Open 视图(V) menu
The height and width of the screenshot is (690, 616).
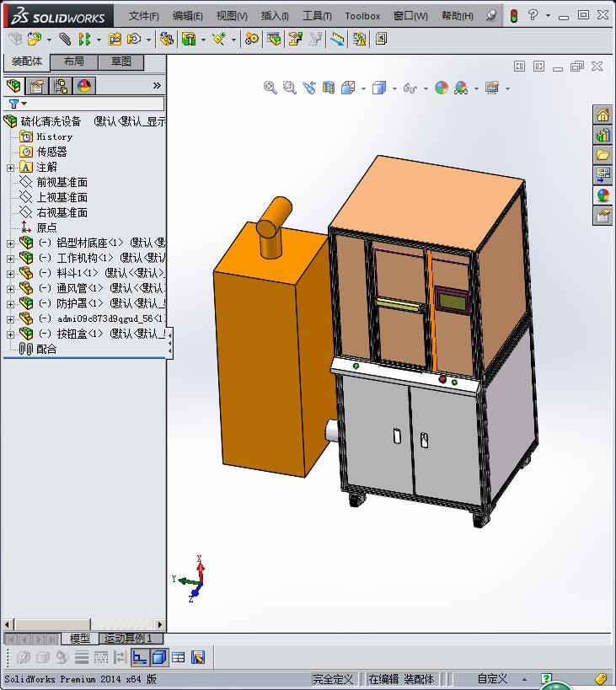(x=232, y=16)
